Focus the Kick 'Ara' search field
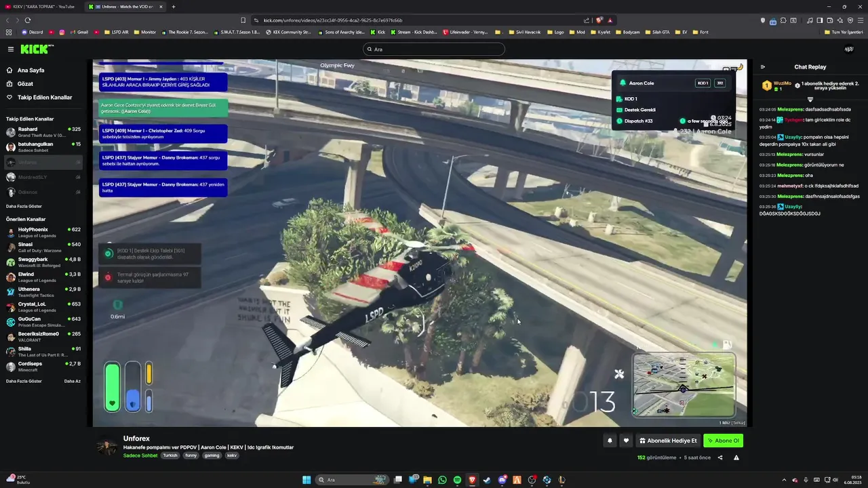 point(434,49)
